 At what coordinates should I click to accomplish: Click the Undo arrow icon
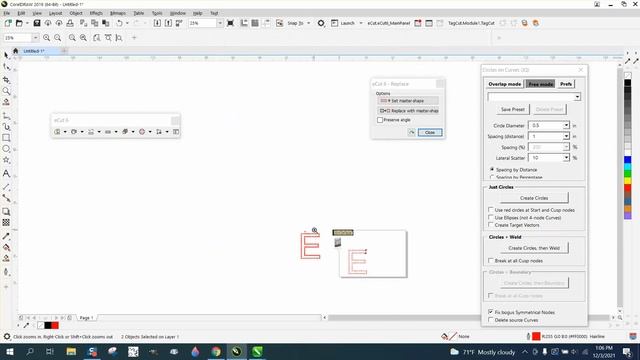coord(119,23)
